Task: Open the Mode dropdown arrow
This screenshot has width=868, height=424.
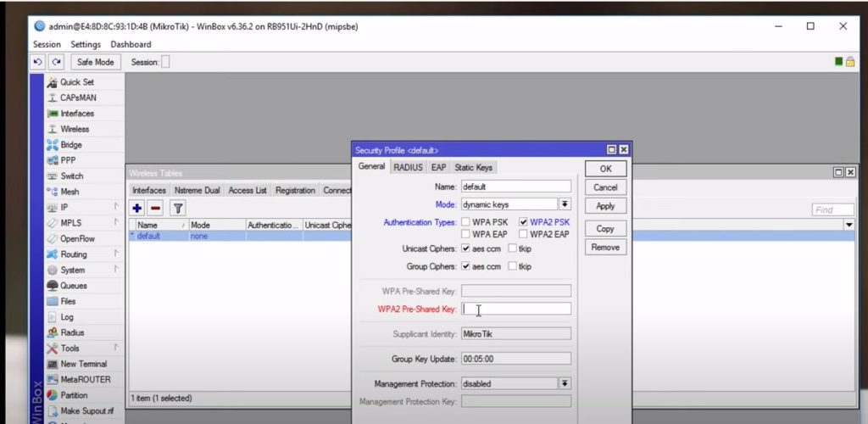Action: click(x=565, y=204)
